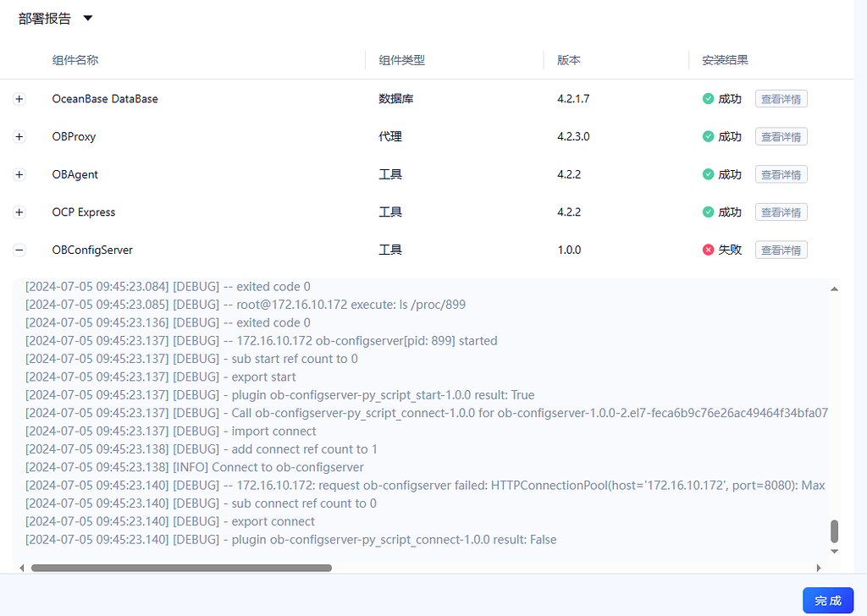Click OBAgent success checkmark icon
The image size is (867, 616).
pyautogui.click(x=708, y=174)
